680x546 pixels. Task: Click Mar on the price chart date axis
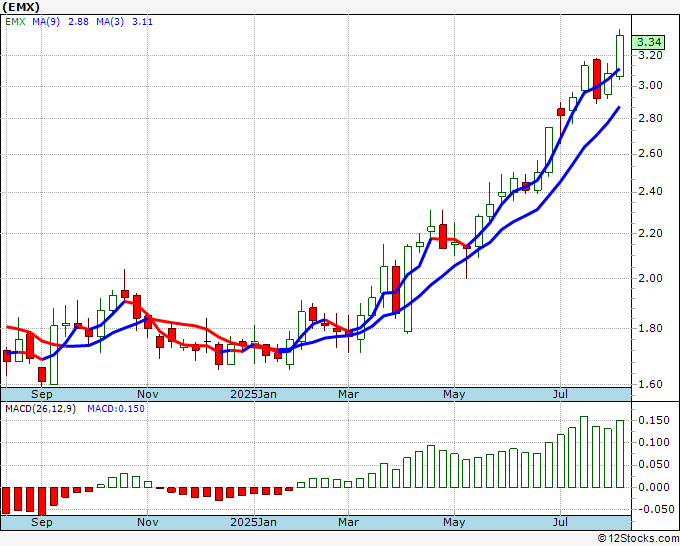(349, 395)
